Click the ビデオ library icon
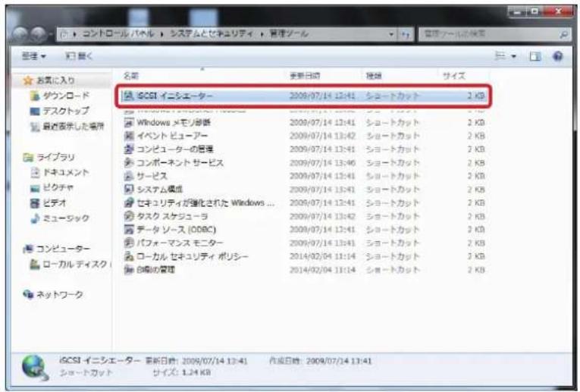This screenshot has width=580, height=392. point(35,203)
